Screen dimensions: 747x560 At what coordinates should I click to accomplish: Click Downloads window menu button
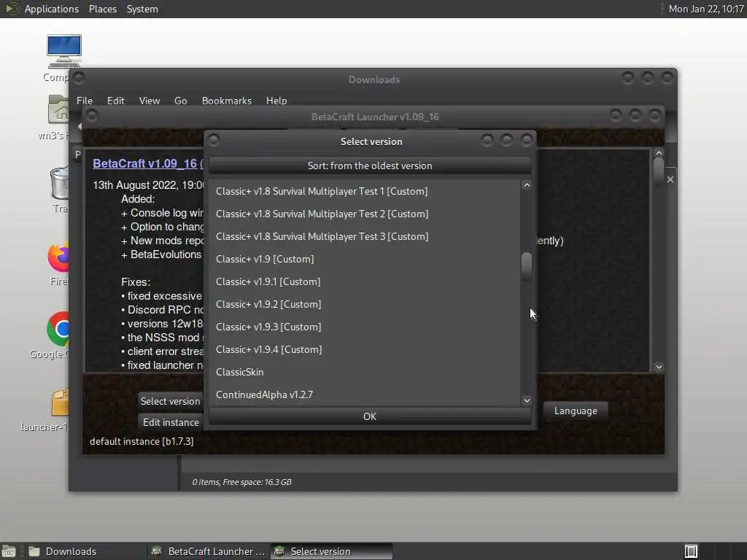pyautogui.click(x=79, y=78)
